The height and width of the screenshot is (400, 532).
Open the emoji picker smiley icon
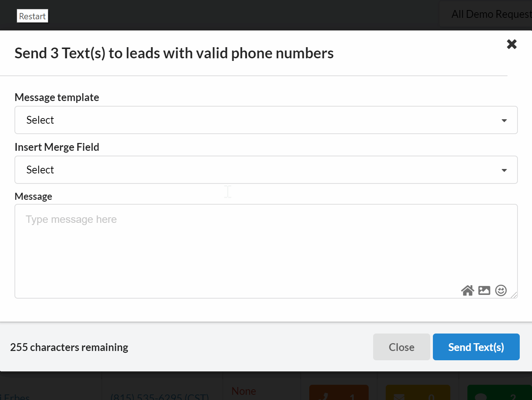[x=501, y=290]
